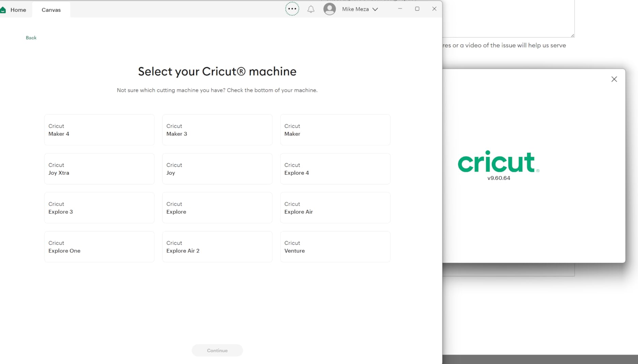Pick the plain Cricut Joy card
The width and height of the screenshot is (638, 364).
coord(217,169)
